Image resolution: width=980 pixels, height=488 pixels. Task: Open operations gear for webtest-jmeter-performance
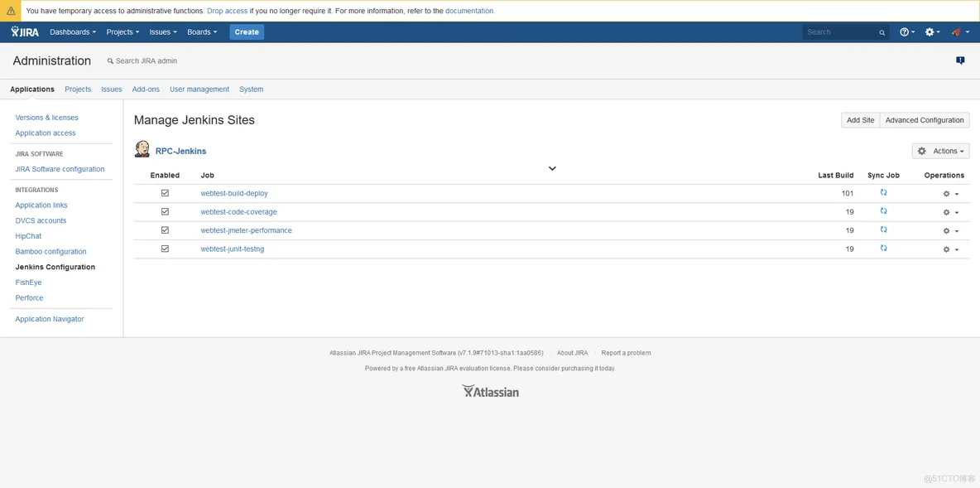[951, 231]
